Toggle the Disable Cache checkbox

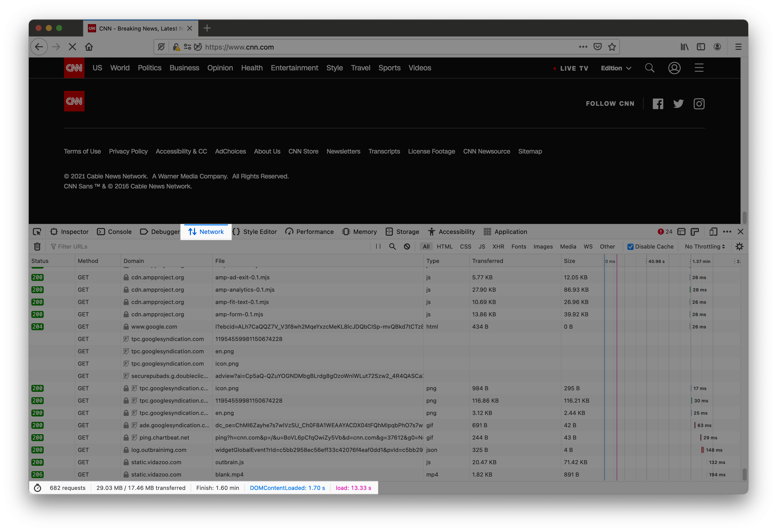(x=630, y=247)
